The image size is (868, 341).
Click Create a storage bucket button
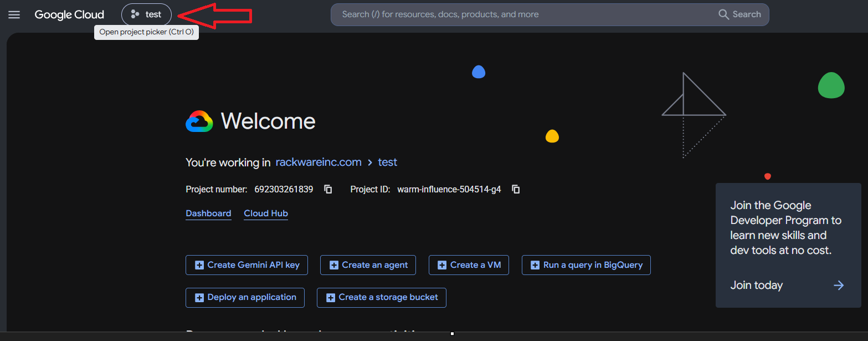coord(382,297)
